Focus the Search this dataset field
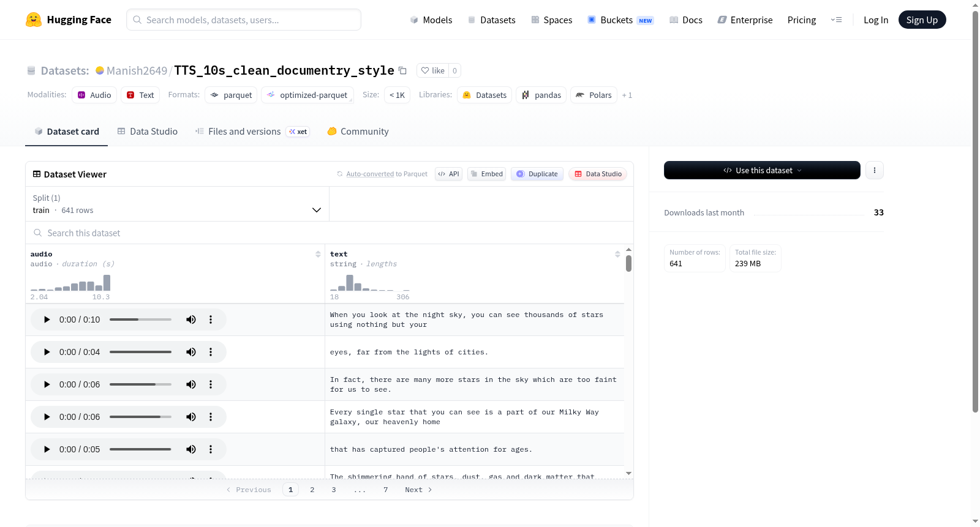 click(x=330, y=233)
